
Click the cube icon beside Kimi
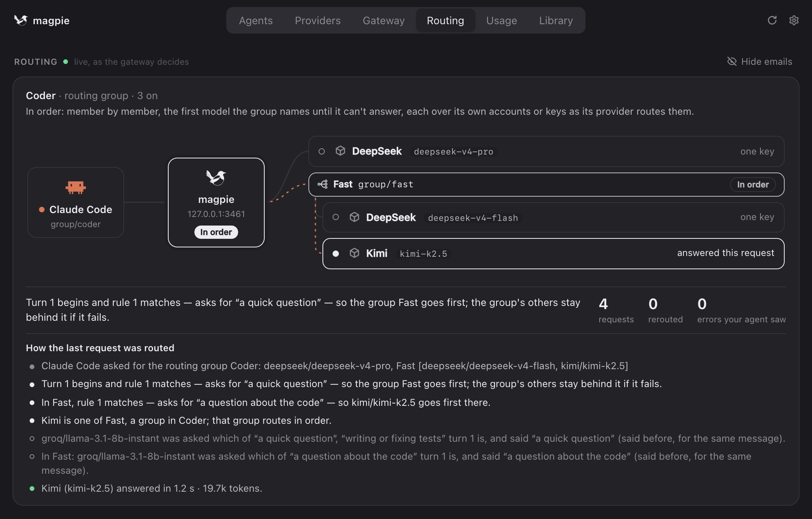click(x=354, y=253)
